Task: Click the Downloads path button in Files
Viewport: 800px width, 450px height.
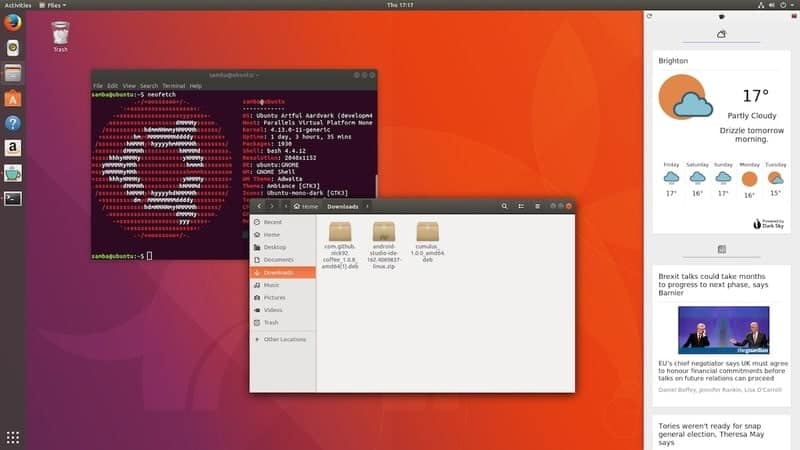Action: click(x=342, y=206)
